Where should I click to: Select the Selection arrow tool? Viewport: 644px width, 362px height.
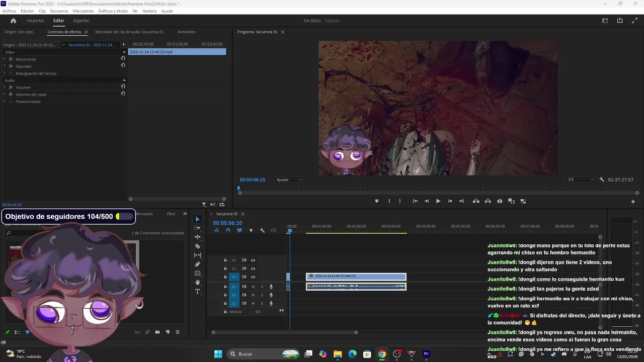point(197,219)
